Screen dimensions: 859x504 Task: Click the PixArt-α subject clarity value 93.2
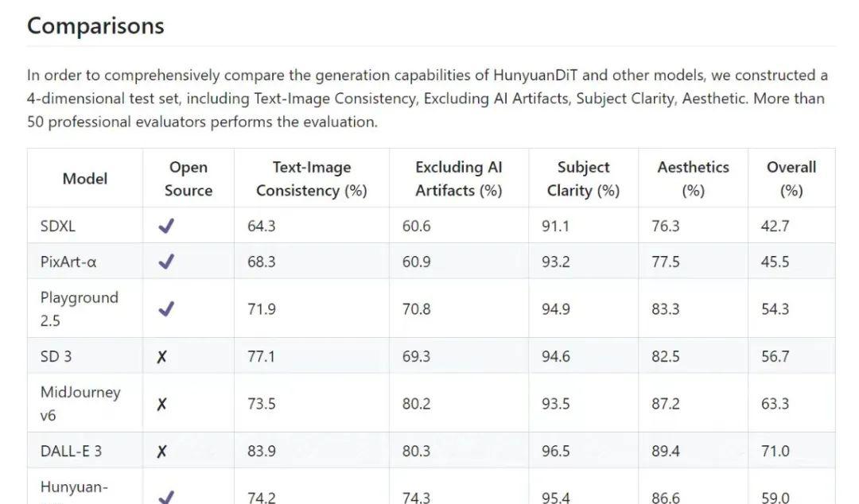[556, 262]
